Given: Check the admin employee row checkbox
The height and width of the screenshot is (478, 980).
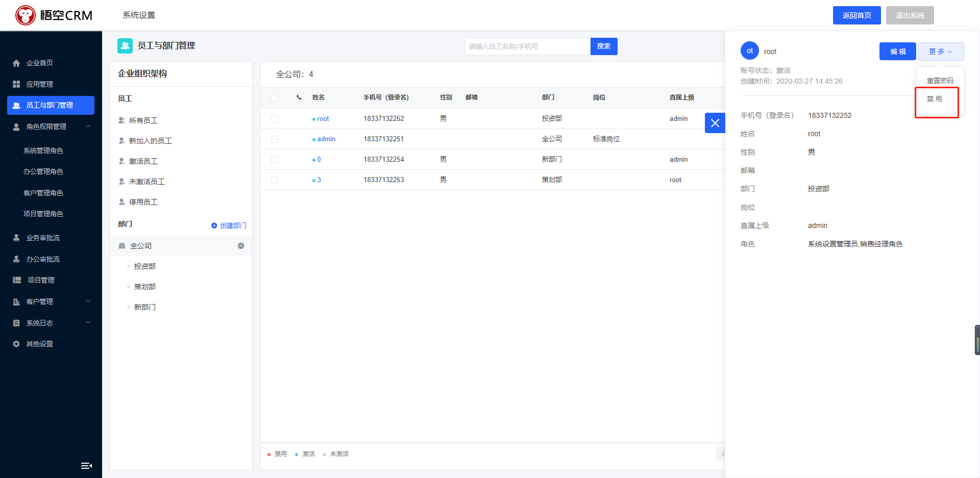Looking at the screenshot, I should point(275,139).
